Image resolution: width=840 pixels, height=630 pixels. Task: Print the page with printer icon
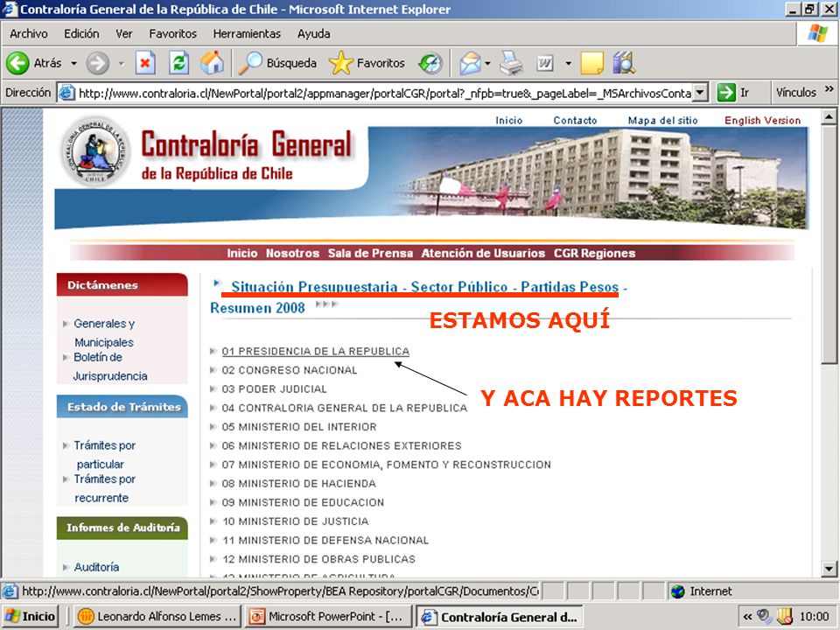click(x=511, y=63)
